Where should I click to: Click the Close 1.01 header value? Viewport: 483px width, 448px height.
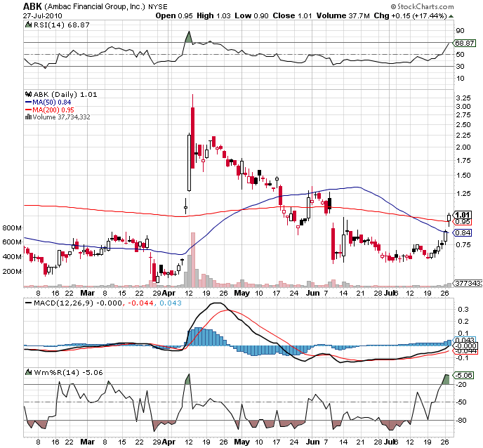[292, 15]
